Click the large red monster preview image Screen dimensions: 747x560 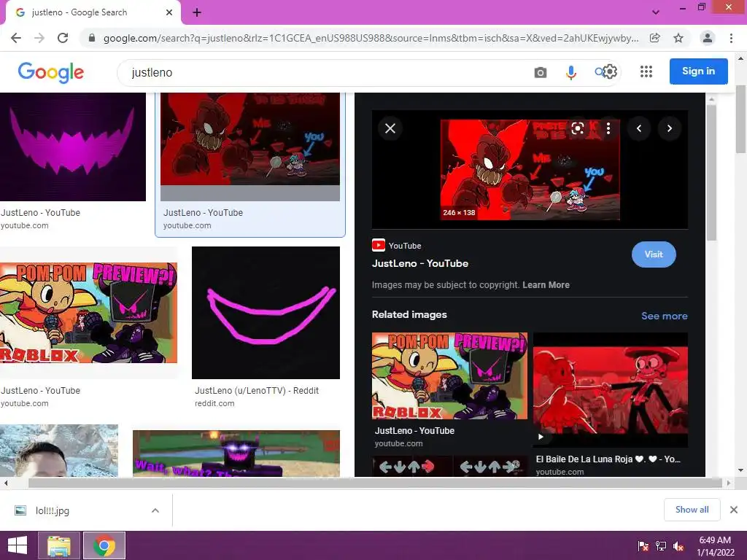530,169
